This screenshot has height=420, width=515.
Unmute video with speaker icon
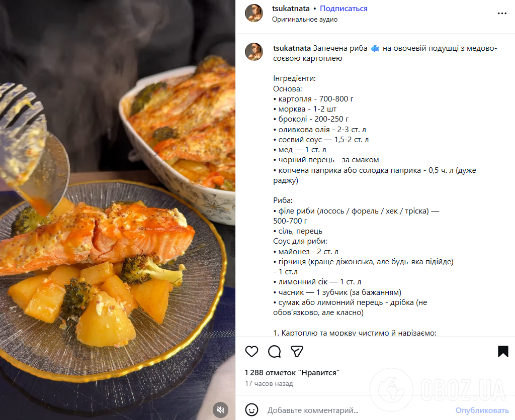pos(220,409)
